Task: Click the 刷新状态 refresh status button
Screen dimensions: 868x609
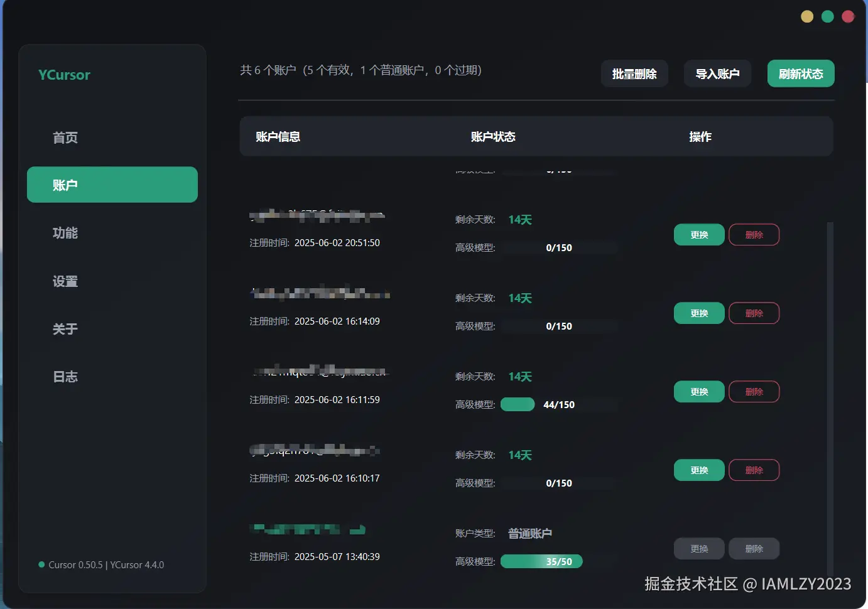Action: [x=800, y=73]
